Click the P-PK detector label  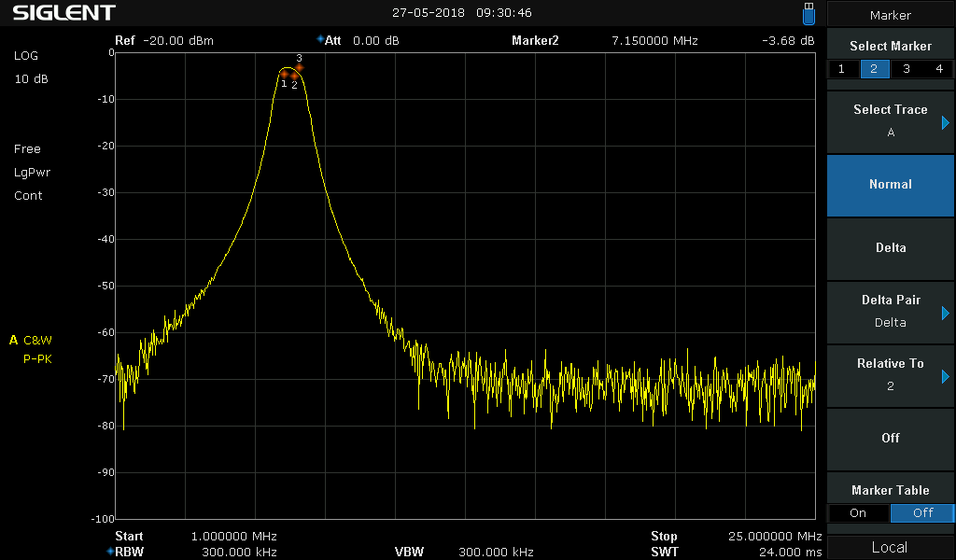tap(37, 359)
